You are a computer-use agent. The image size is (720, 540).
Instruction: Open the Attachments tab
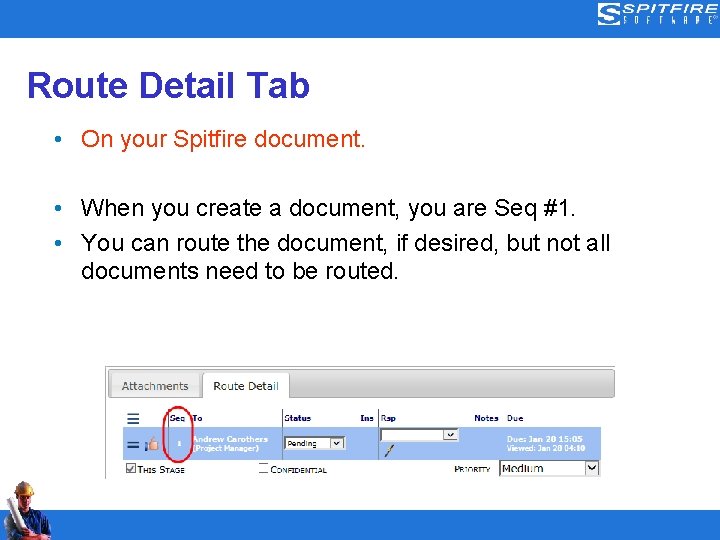155,385
